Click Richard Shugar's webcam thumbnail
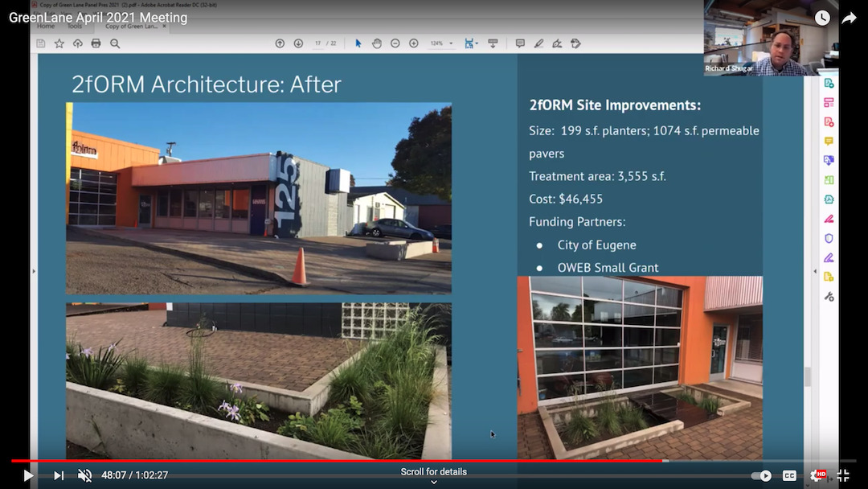Image resolution: width=868 pixels, height=489 pixels. pos(771,38)
